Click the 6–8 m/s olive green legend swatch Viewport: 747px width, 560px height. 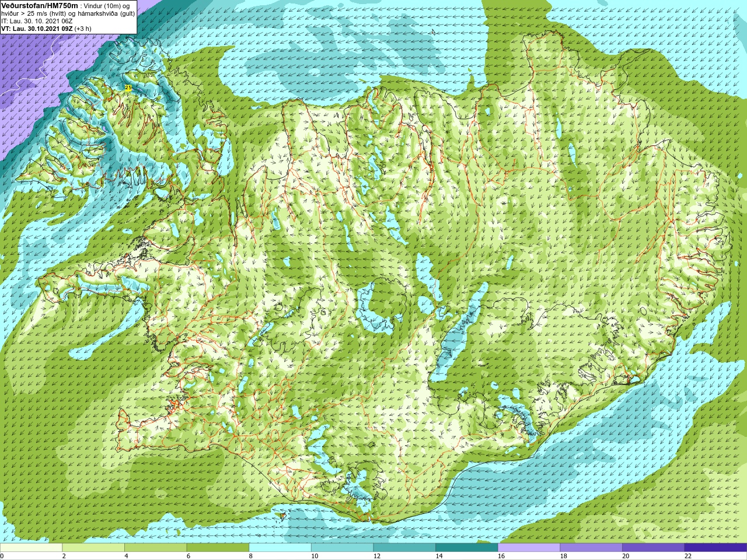click(218, 548)
